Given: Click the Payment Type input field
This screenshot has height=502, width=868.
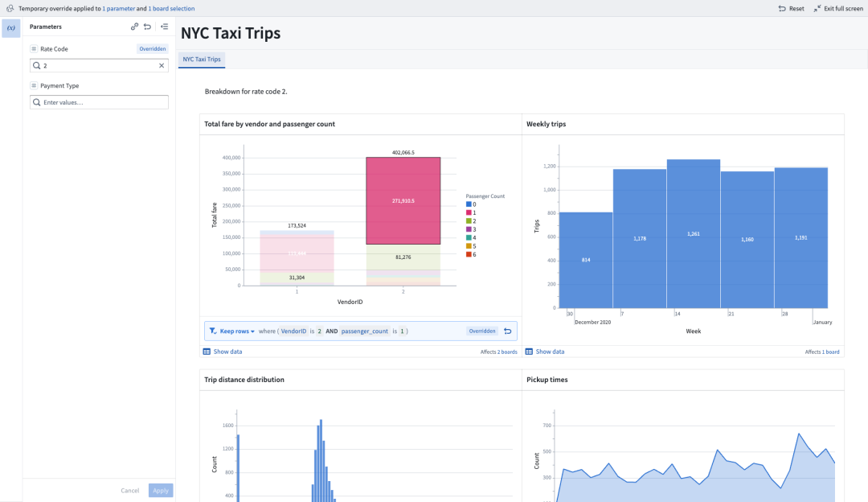Looking at the screenshot, I should tap(99, 102).
